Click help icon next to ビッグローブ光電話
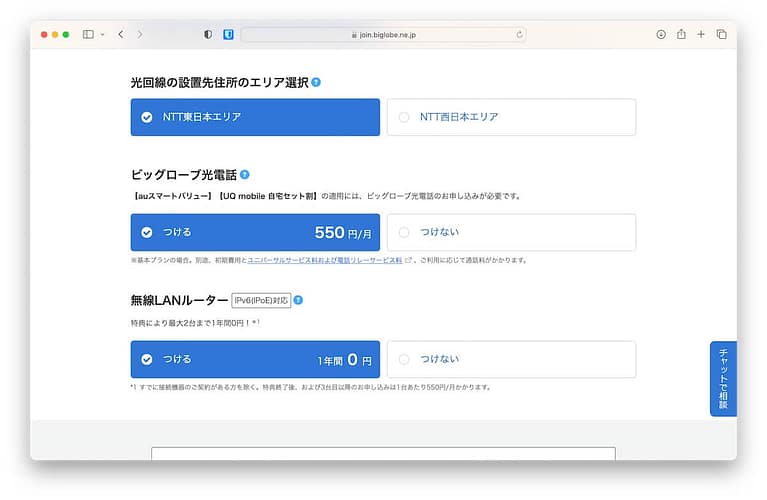767x500 pixels. point(245,174)
